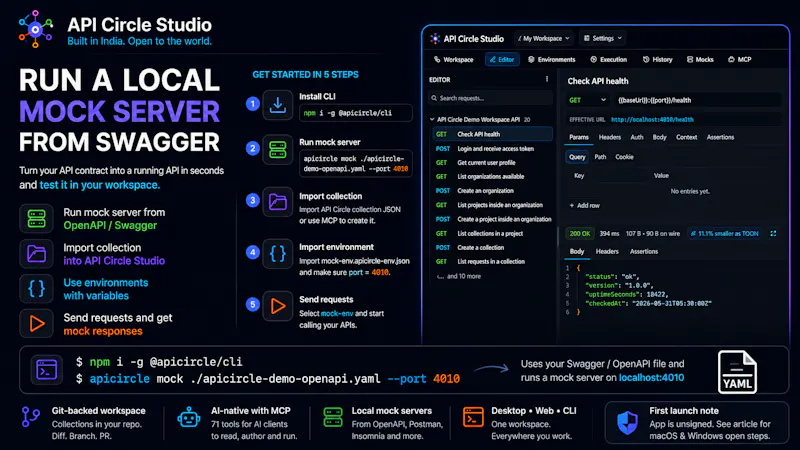Go to the Execution tab
This screenshot has width=800, height=450.
(608, 60)
